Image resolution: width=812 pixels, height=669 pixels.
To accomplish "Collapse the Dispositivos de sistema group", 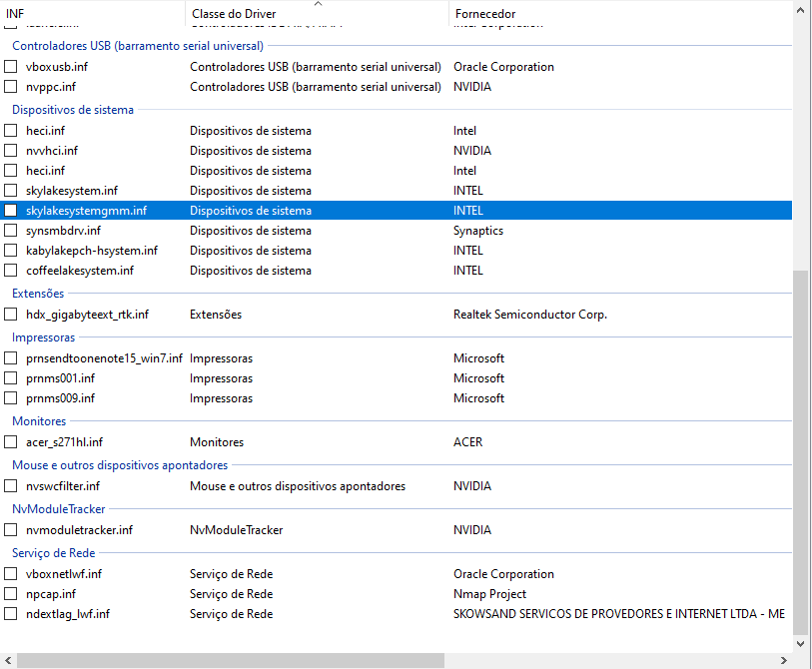I will pos(73,110).
